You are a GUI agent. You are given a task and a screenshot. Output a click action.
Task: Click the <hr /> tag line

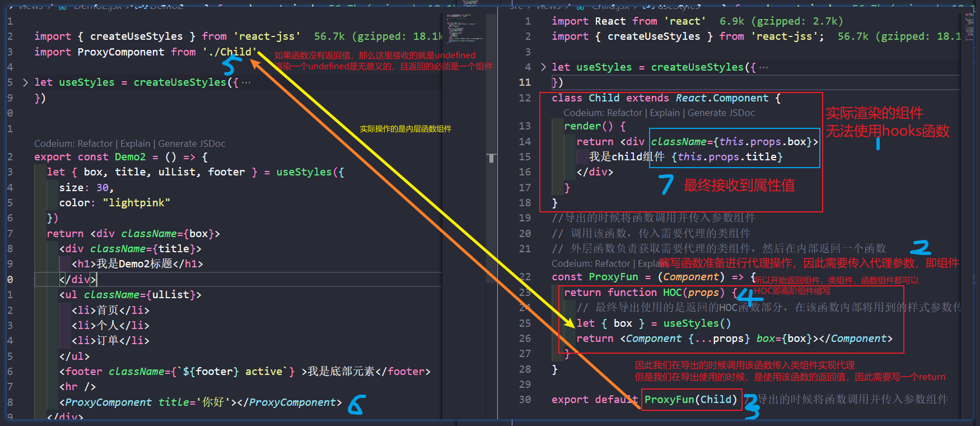[x=78, y=387]
